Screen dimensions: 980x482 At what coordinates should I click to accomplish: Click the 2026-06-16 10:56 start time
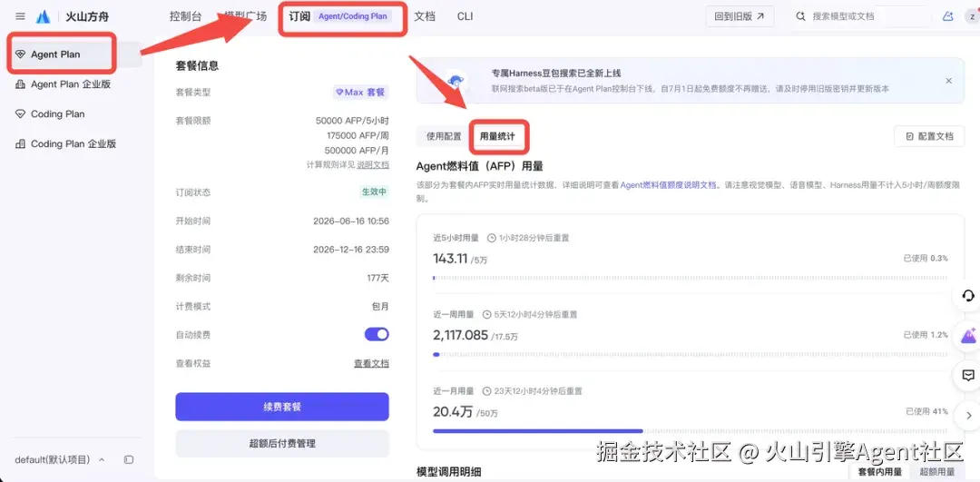point(350,221)
